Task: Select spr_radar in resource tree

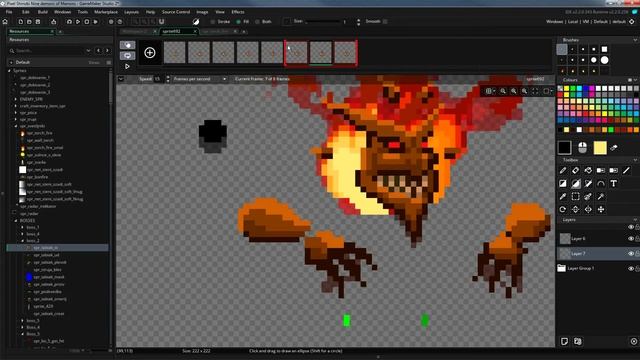Action: 29,213
